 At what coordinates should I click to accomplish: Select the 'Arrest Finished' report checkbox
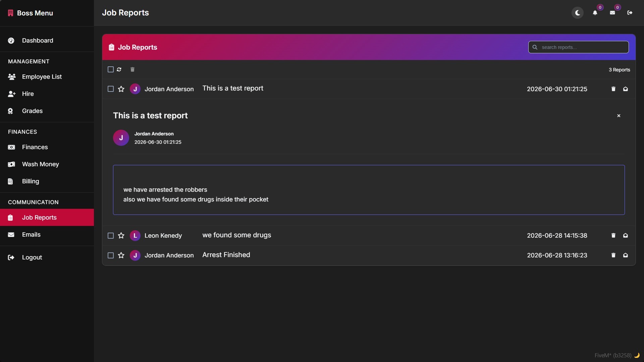(111, 255)
